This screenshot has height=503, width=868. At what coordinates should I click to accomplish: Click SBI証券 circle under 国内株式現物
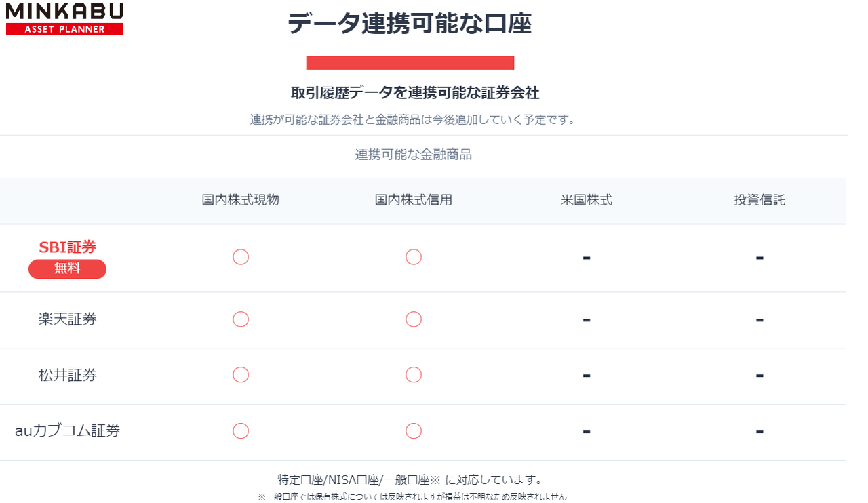pyautogui.click(x=241, y=257)
